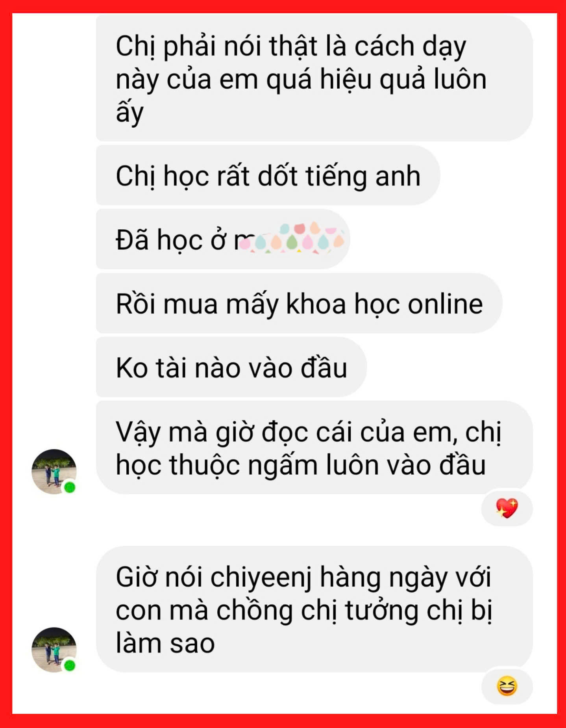Open the sender's avatar beside the laughing reaction
Image resolution: width=566 pixels, height=728 pixels.
coord(54,650)
